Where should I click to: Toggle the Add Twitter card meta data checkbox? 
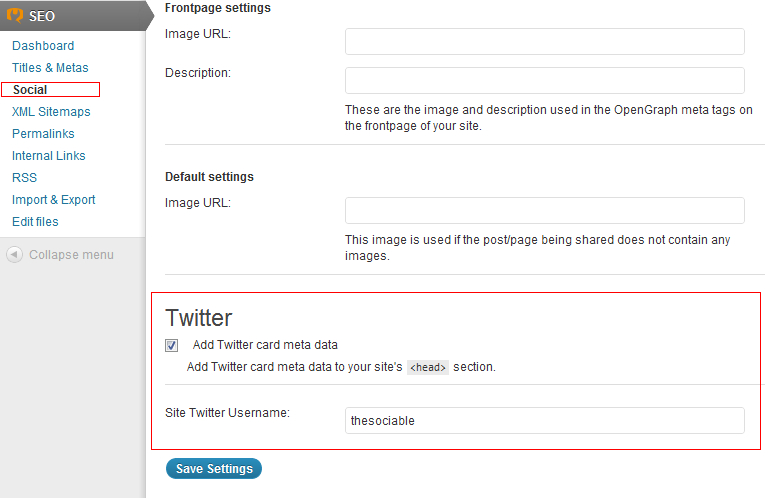[172, 345]
